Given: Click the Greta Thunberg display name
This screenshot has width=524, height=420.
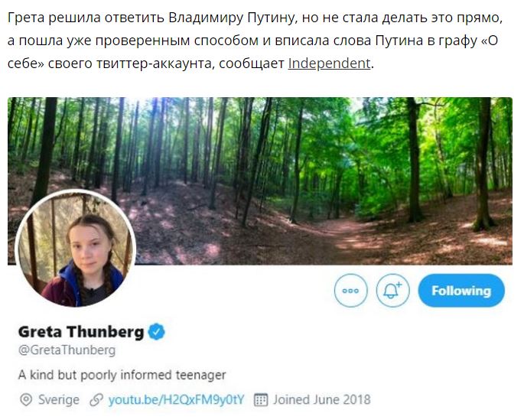Looking at the screenshot, I should click(x=80, y=332).
